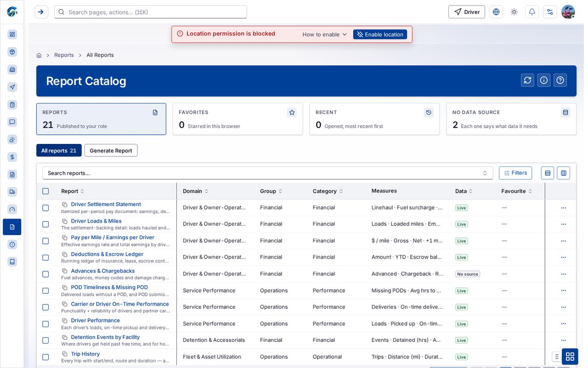Open the chat message icon in sidebar
This screenshot has height=368, width=588.
[x=12, y=122]
